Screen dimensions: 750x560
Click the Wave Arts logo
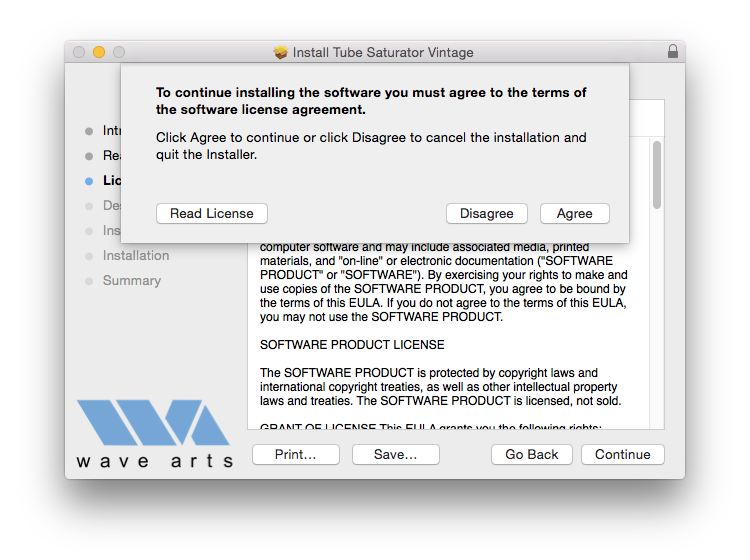[x=154, y=434]
